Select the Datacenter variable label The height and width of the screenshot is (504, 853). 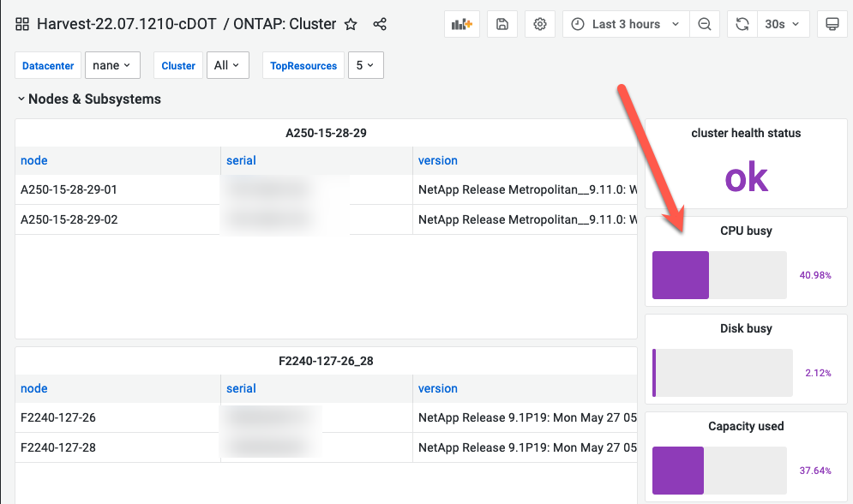[x=47, y=65]
